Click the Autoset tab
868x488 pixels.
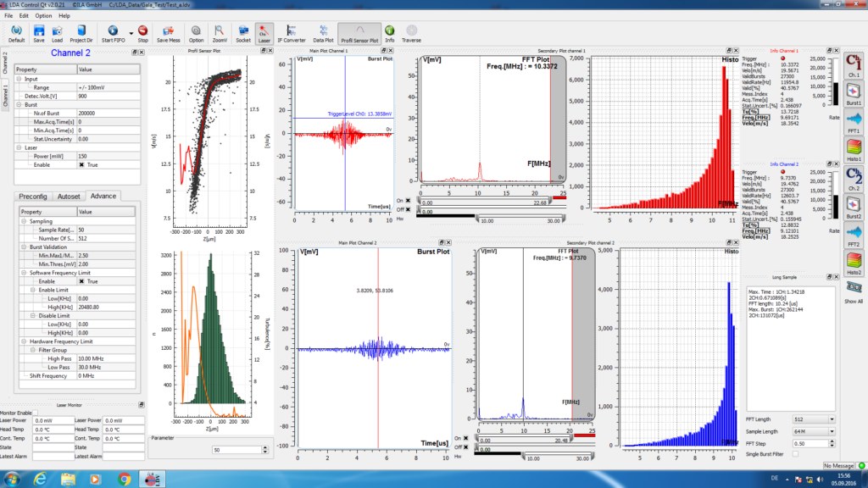pos(69,196)
